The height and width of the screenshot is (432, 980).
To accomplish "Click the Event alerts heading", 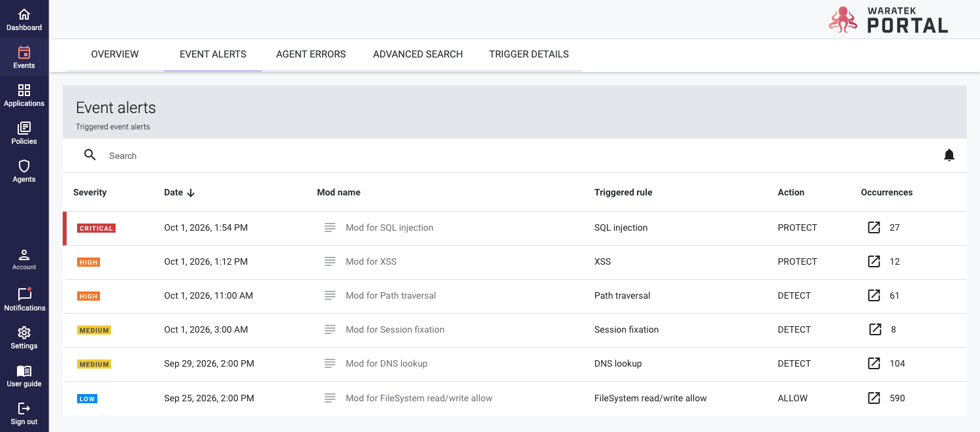I will point(116,108).
